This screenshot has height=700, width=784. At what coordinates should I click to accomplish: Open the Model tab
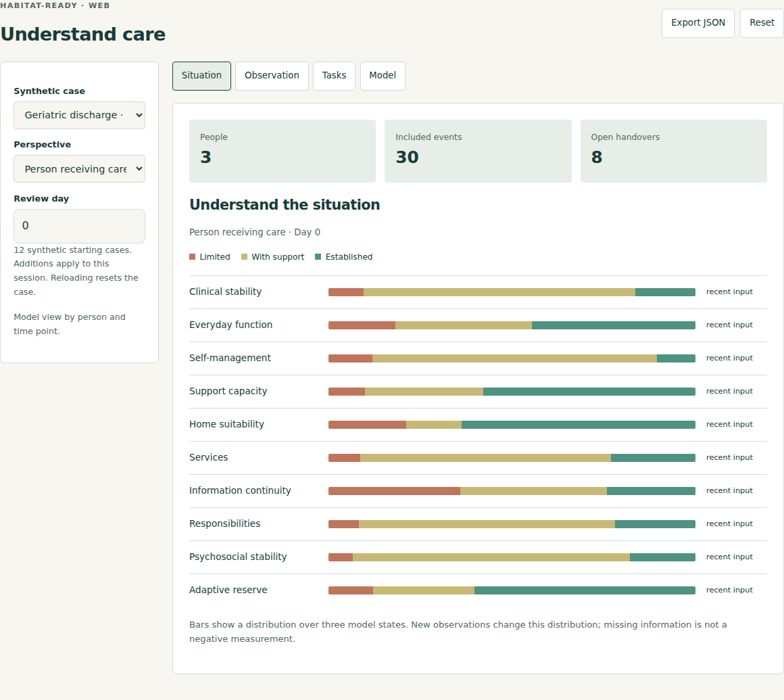pyautogui.click(x=383, y=76)
